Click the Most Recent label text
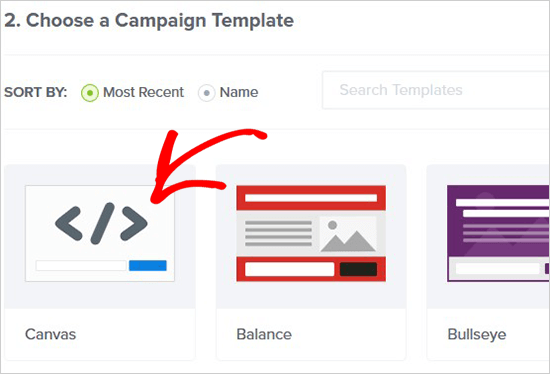The height and width of the screenshot is (374, 550). 143,92
